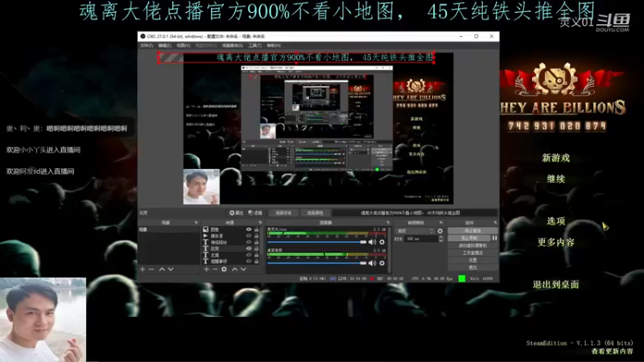Click the 查看更新内容 link
The height and width of the screenshot is (362, 644).
pos(612,352)
